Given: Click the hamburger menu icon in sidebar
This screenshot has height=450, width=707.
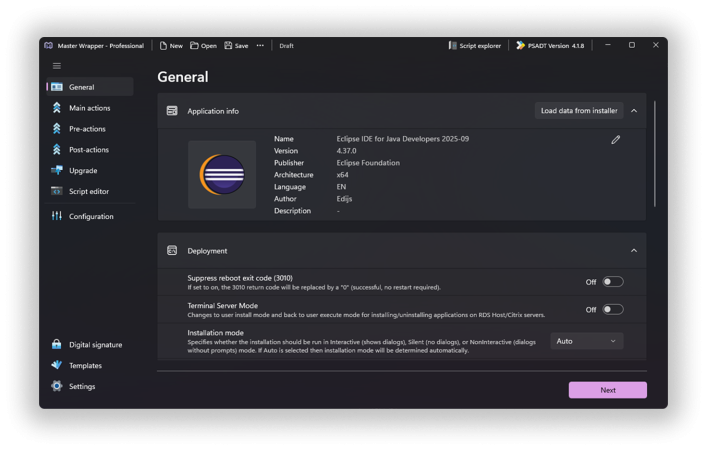Looking at the screenshot, I should pyautogui.click(x=57, y=66).
